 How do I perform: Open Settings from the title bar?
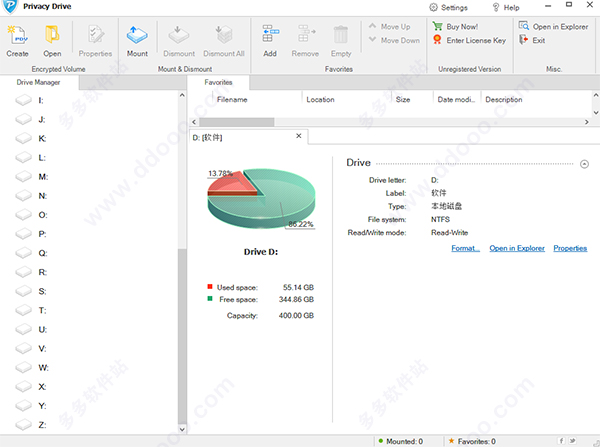coord(448,7)
